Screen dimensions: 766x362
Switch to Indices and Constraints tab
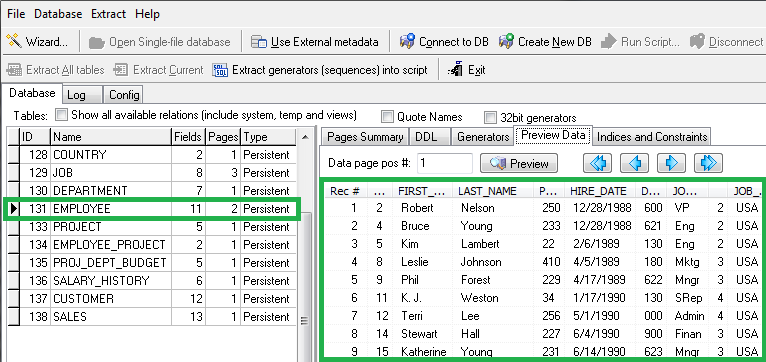652,137
